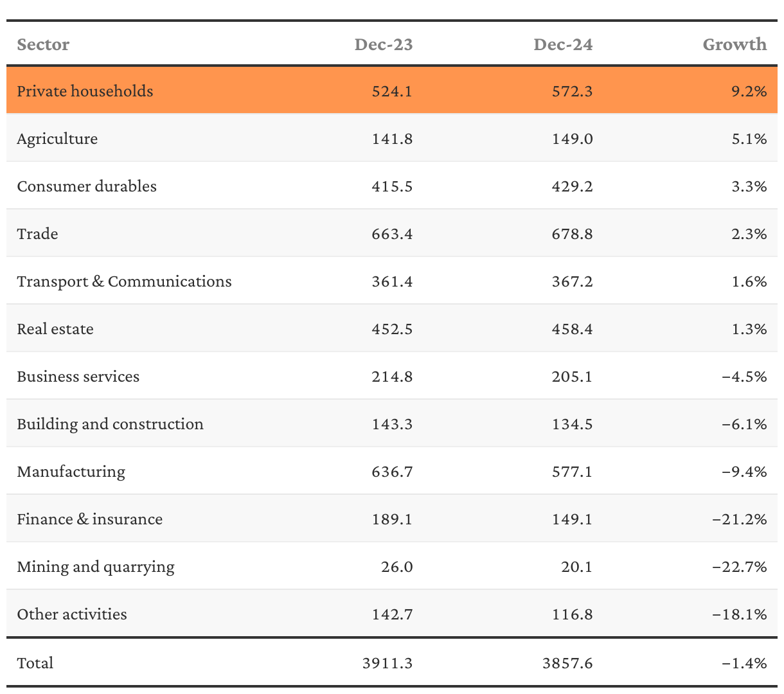Click the Total row label

[x=35, y=663]
